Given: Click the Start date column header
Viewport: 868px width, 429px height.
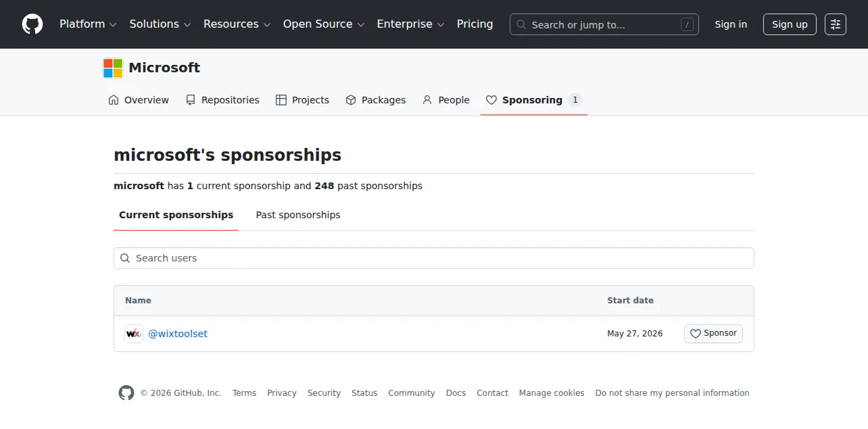Looking at the screenshot, I should point(630,301).
